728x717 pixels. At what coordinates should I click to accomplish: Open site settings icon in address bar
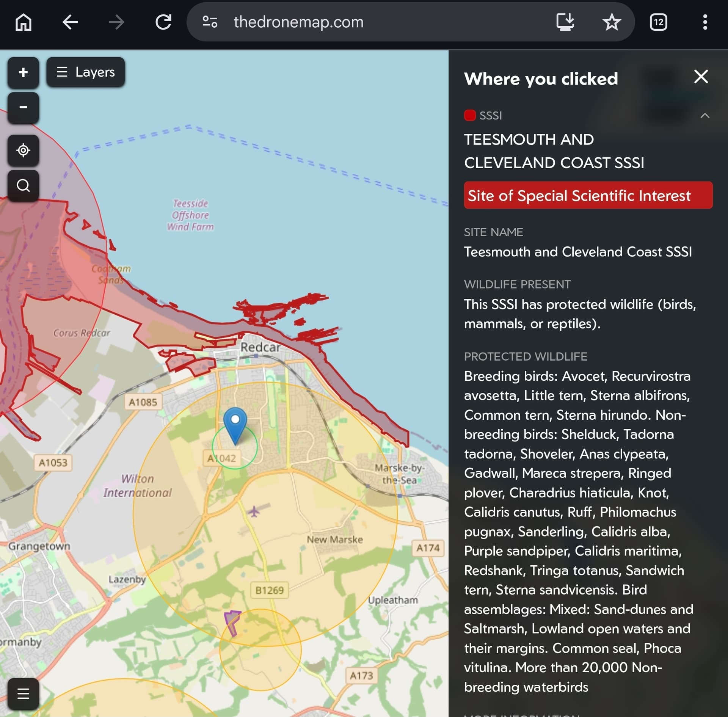pyautogui.click(x=210, y=22)
